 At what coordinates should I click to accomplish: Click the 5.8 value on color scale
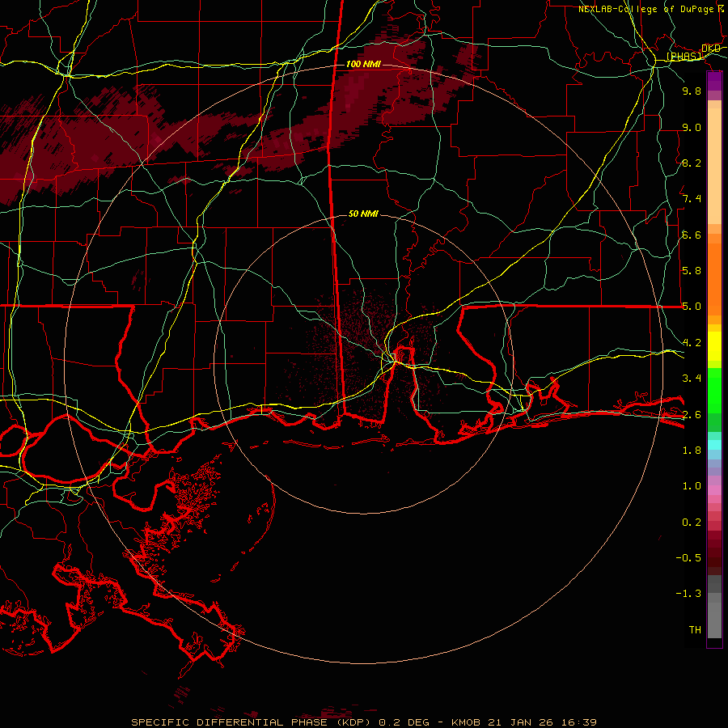pos(692,271)
